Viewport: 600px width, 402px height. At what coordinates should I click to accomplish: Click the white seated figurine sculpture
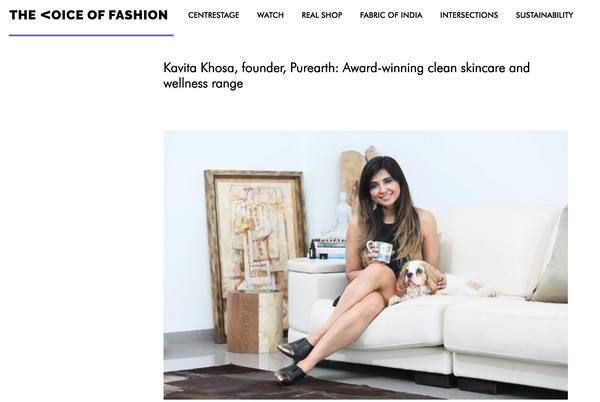(x=339, y=216)
